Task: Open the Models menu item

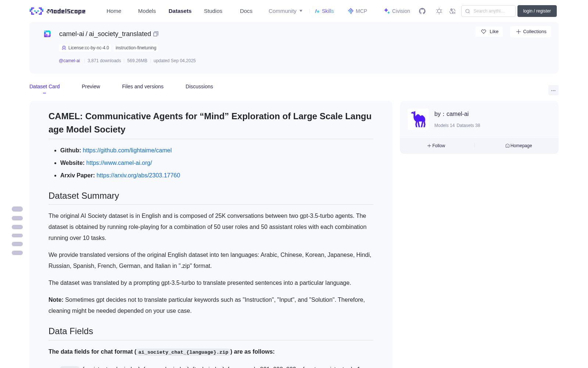Action: point(147,11)
